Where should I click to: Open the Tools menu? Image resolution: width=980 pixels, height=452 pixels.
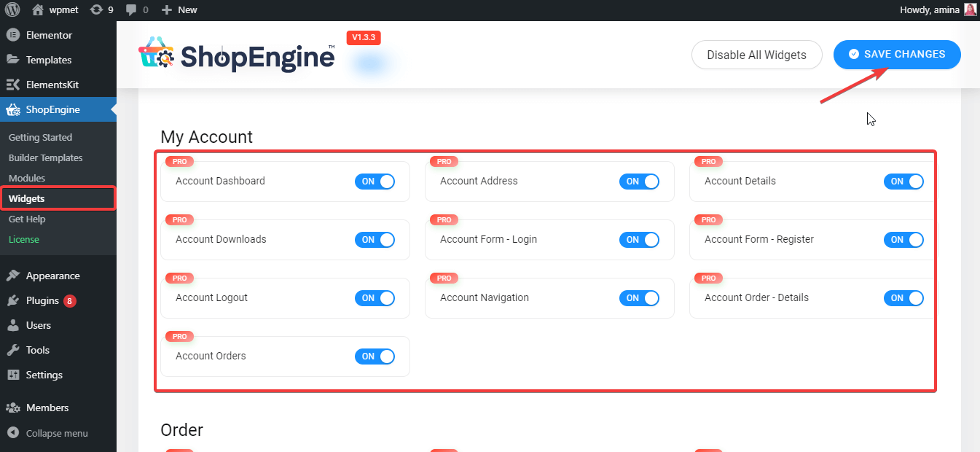click(x=58, y=350)
